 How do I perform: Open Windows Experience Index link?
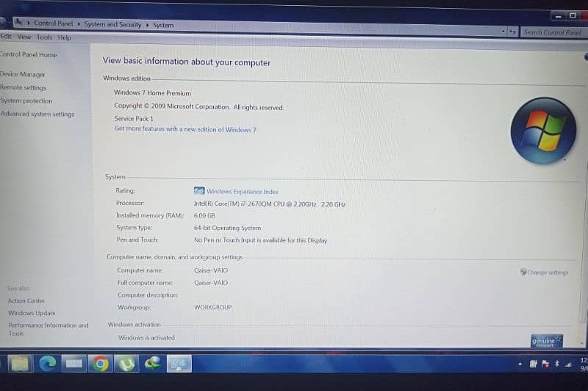point(243,192)
